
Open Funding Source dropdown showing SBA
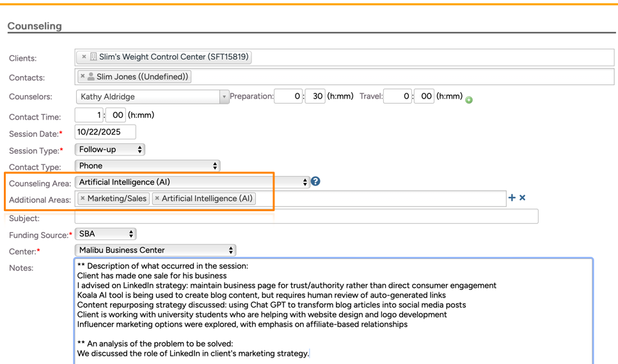[106, 234]
